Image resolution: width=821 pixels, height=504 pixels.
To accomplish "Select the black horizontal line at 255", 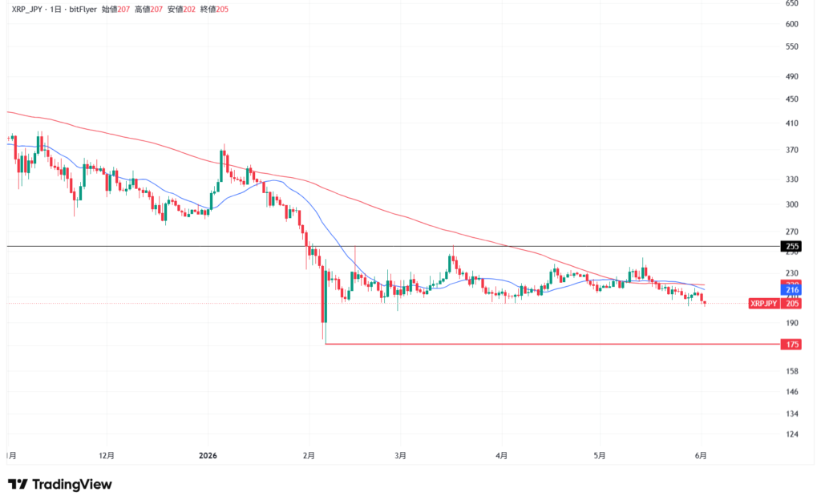I will pos(393,246).
